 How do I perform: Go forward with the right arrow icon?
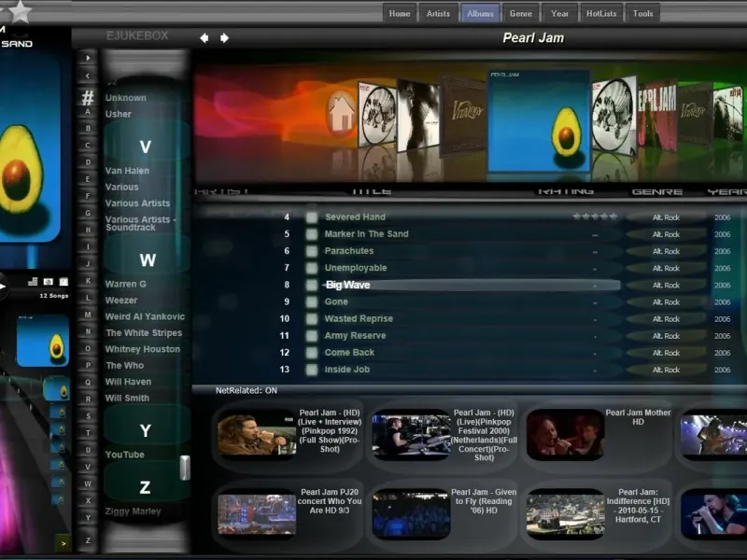224,37
